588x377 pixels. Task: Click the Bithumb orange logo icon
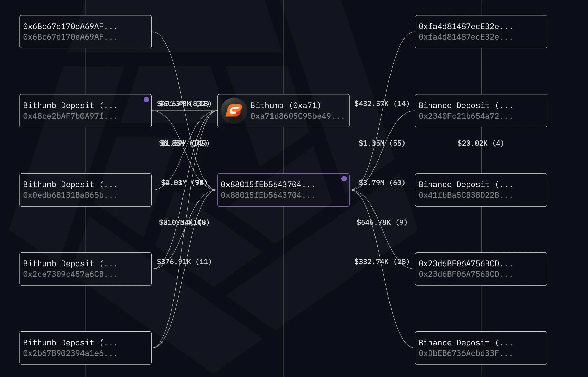pos(234,111)
